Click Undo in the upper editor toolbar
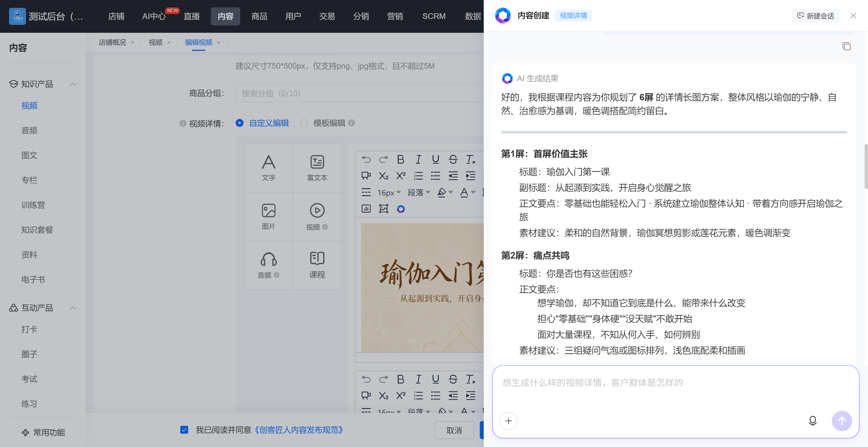Image resolution: width=868 pixels, height=447 pixels. 366,159
